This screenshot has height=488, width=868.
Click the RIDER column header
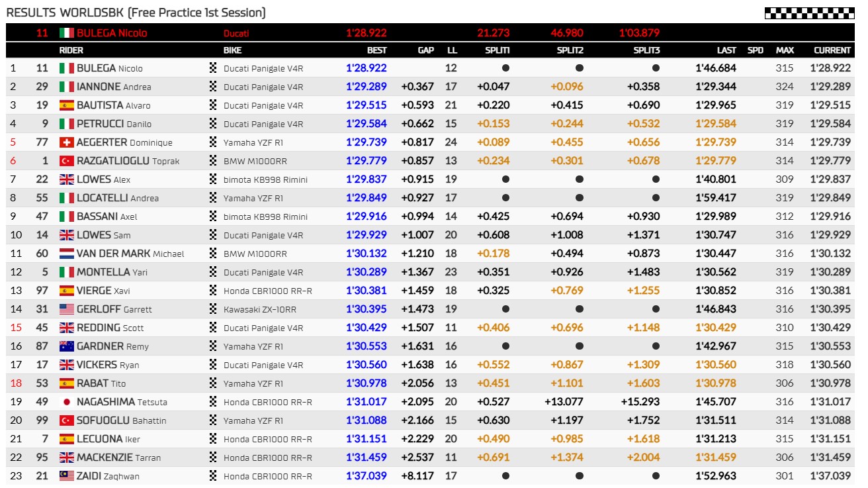tap(71, 50)
